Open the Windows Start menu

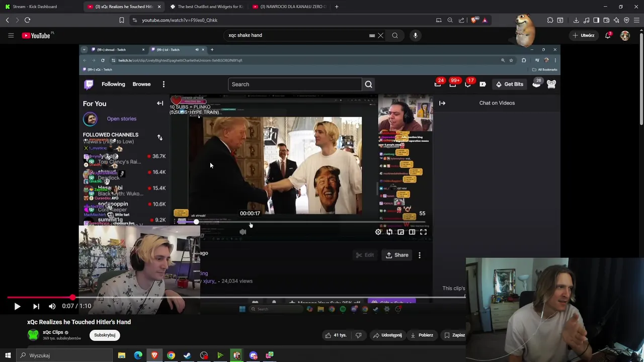[x=8, y=355]
